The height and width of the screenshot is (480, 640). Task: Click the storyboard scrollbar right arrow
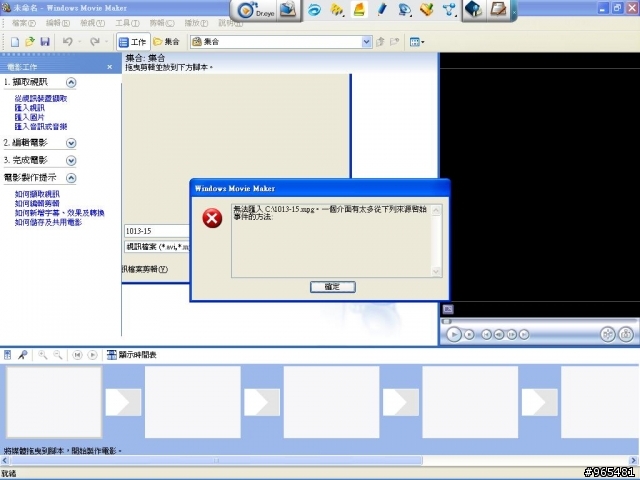tap(634, 461)
